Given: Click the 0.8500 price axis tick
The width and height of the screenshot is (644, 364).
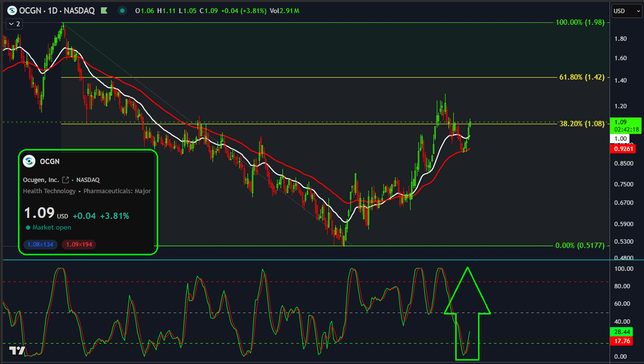Looking at the screenshot, I should click(624, 164).
